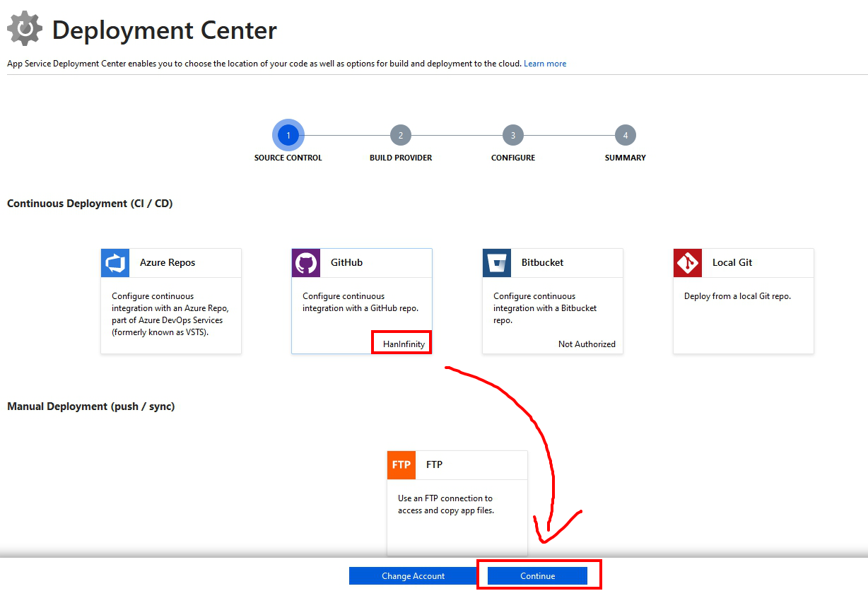Go to step 2 Build Provider circle
The height and width of the screenshot is (591, 868).
(x=401, y=135)
